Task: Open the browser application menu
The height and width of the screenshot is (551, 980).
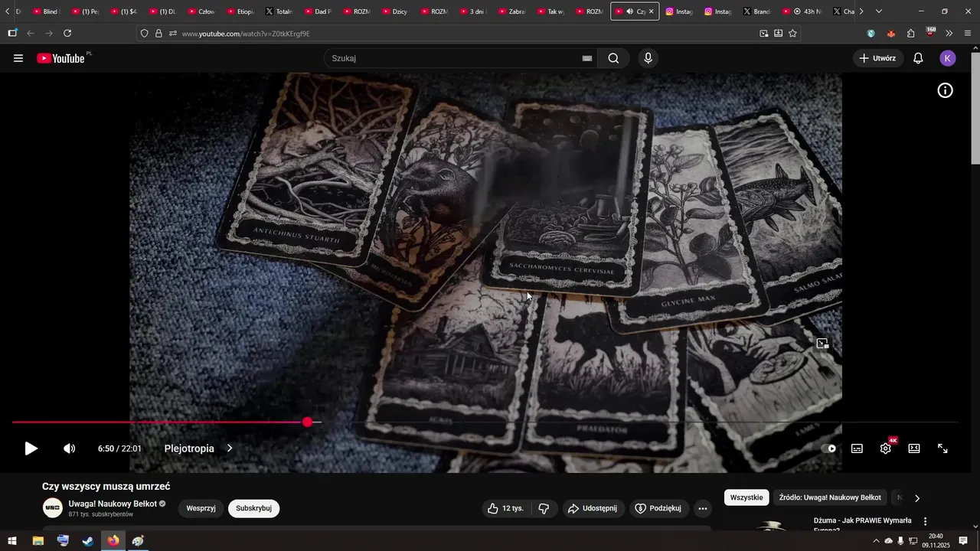Action: (x=968, y=34)
